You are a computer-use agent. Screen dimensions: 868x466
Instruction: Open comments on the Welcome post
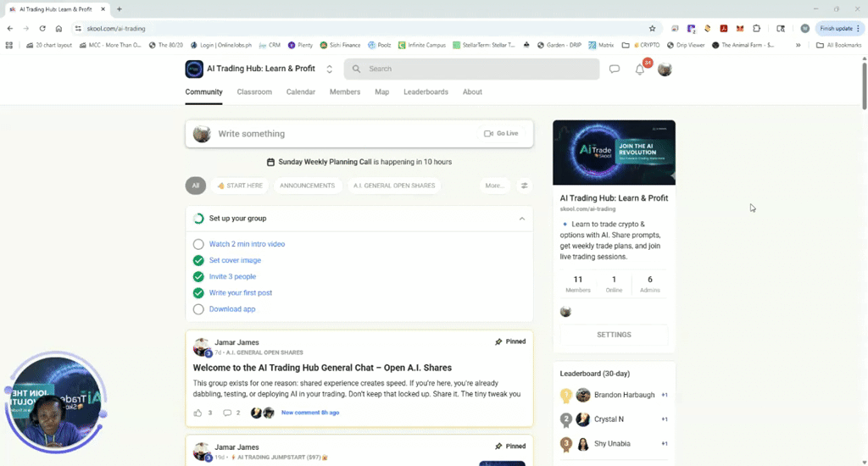(227, 413)
